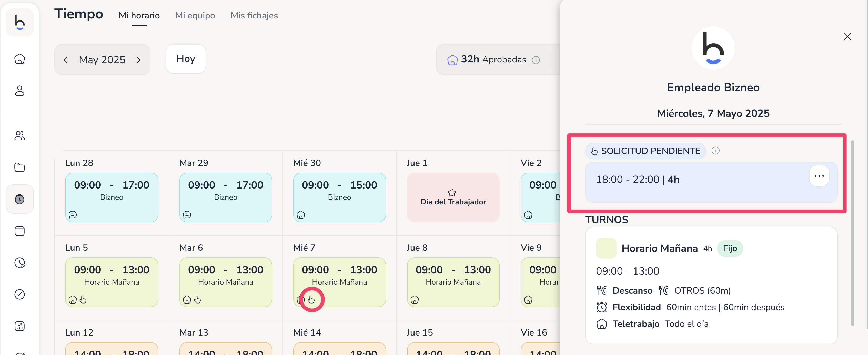Click the Horario Mañana color swatch in panel
This screenshot has height=355, width=868.
(x=606, y=248)
